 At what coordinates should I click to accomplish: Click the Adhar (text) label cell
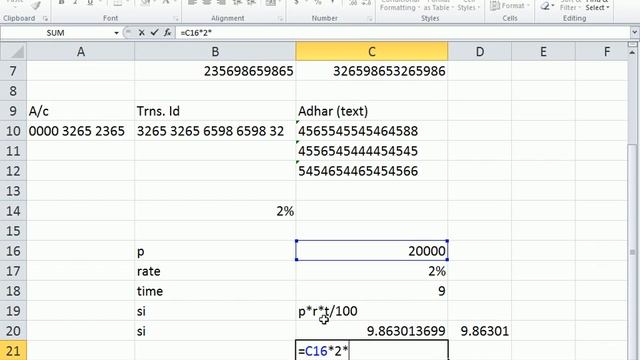click(371, 111)
